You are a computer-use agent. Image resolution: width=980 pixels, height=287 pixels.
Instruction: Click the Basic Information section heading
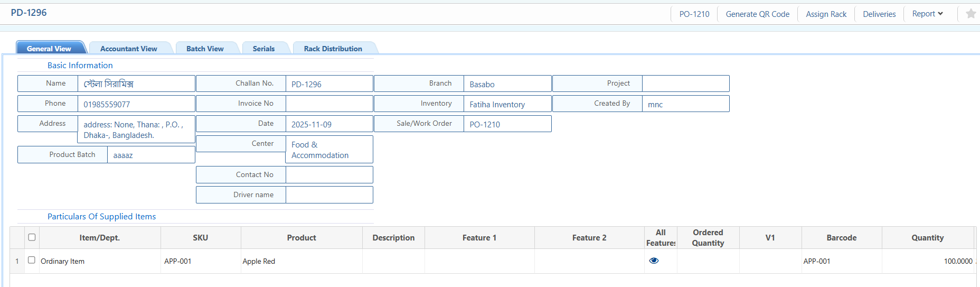click(x=80, y=65)
